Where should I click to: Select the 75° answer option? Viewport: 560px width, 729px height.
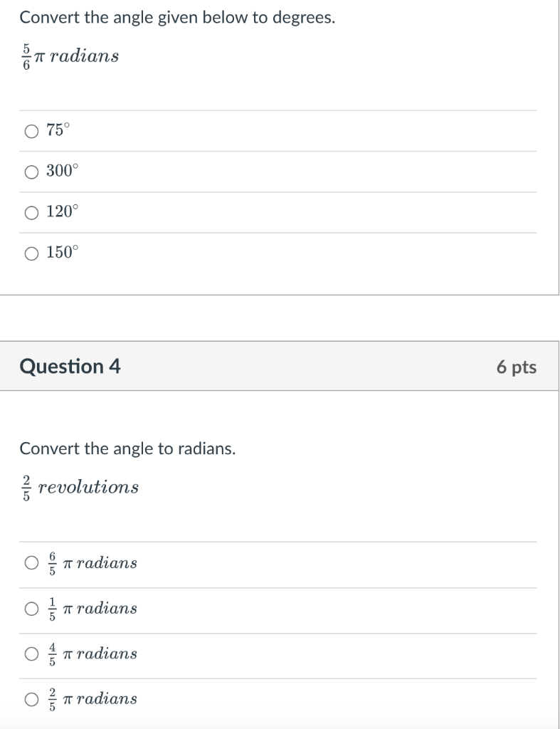click(30, 130)
